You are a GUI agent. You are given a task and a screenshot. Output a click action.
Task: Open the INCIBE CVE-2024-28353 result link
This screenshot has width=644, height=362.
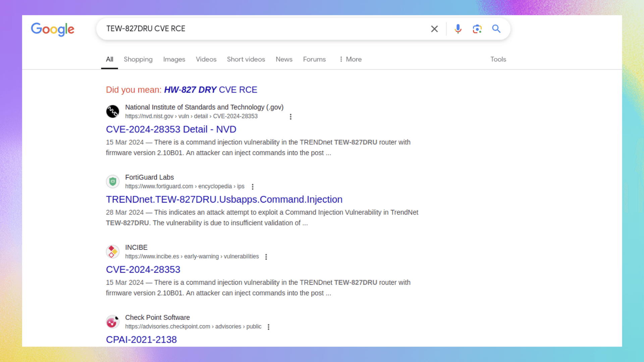click(x=143, y=269)
